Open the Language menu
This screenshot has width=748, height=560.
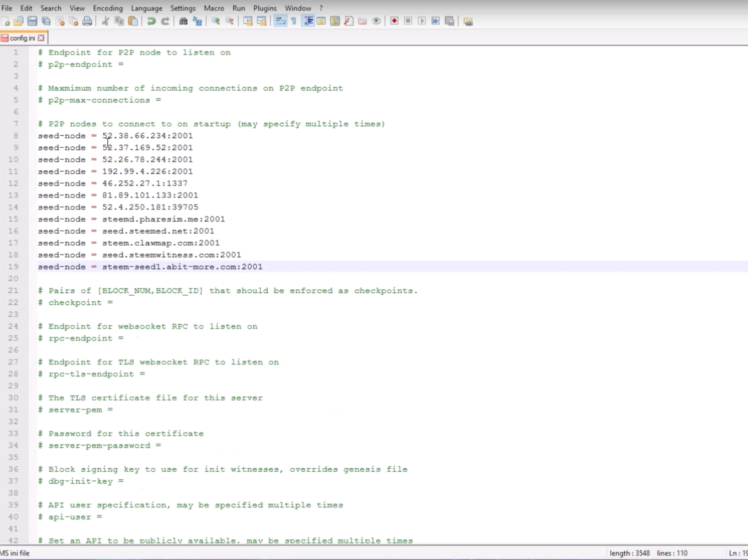147,8
